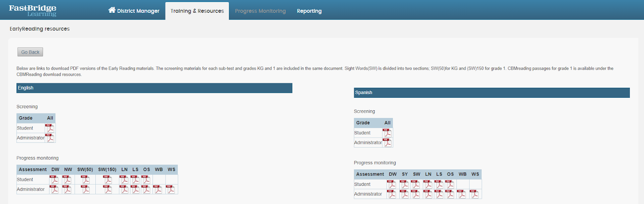Open Spanish progress monitoring Student LS PDF
This screenshot has width=644, height=204.
[439, 184]
